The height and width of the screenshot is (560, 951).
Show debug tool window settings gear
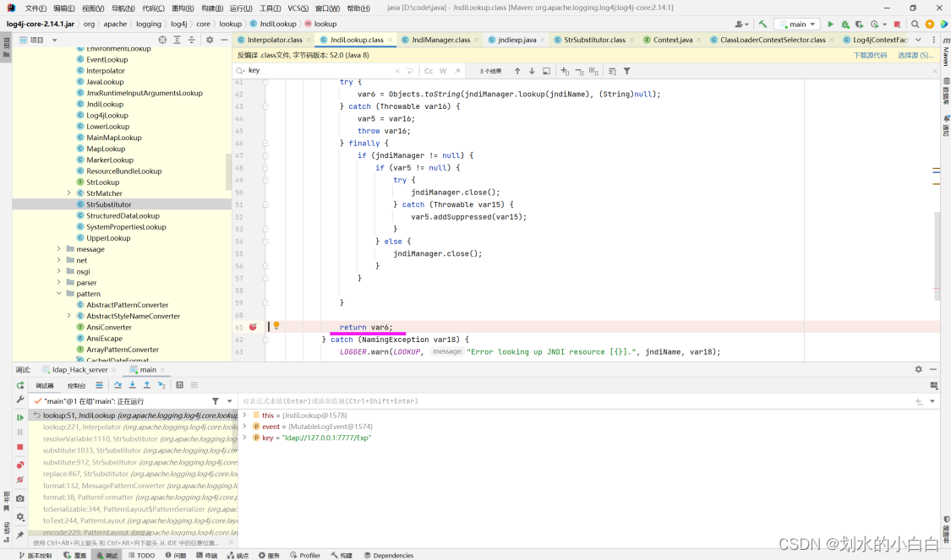tap(918, 369)
